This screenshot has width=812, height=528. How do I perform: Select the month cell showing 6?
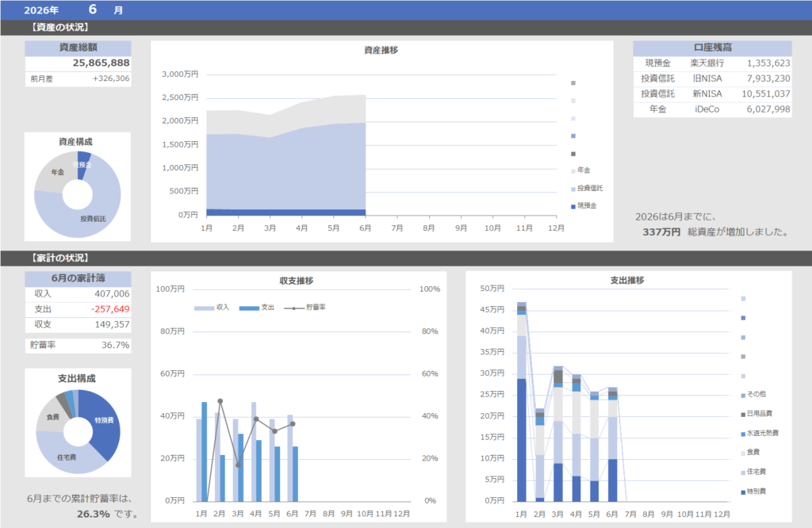(93, 10)
